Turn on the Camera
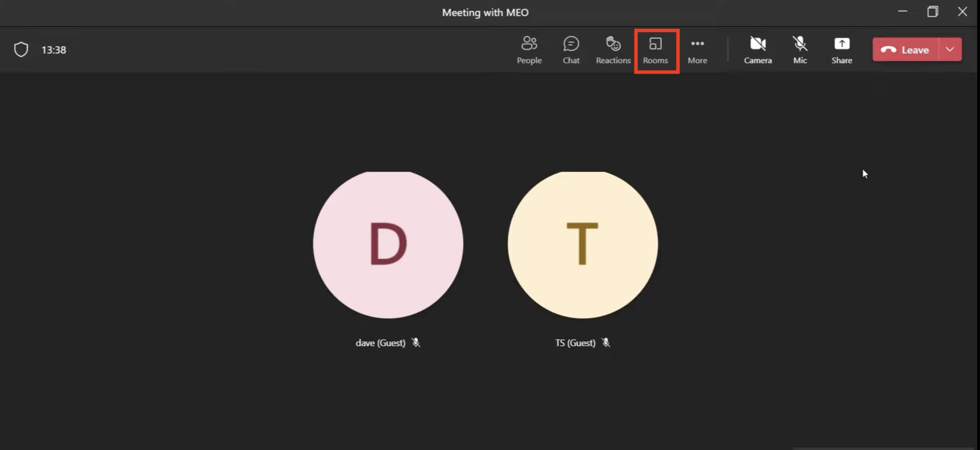Image resolution: width=980 pixels, height=450 pixels. pyautogui.click(x=757, y=49)
